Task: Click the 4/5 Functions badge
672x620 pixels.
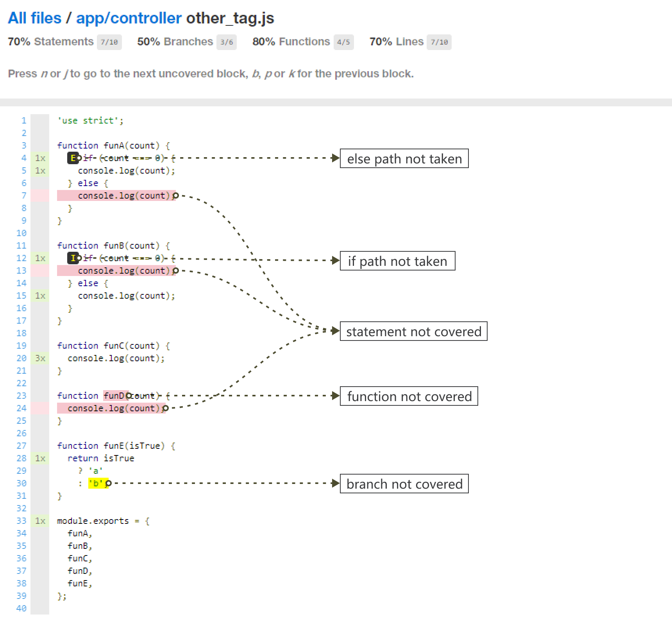Action: (x=343, y=42)
